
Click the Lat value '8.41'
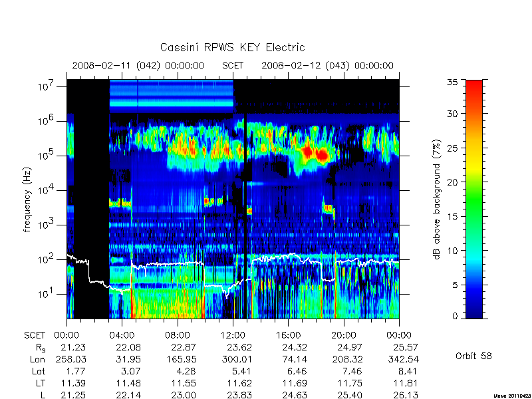coord(408,372)
